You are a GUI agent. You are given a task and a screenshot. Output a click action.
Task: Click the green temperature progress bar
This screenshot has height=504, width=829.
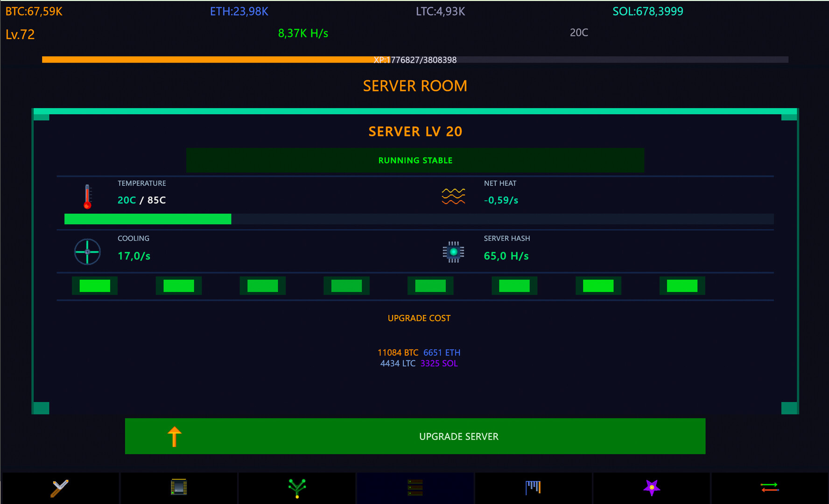[148, 219]
